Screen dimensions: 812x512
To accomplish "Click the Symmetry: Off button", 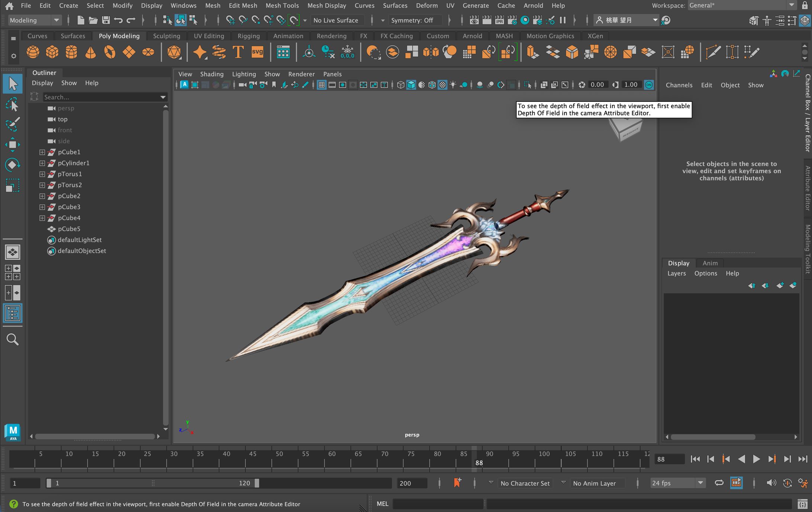I will coord(415,20).
